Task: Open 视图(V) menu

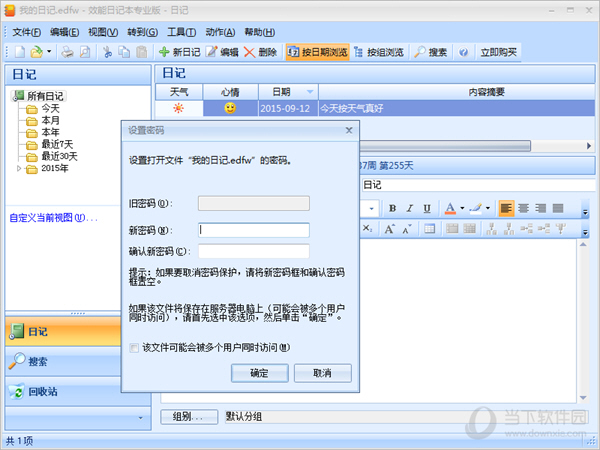Action: click(103, 32)
